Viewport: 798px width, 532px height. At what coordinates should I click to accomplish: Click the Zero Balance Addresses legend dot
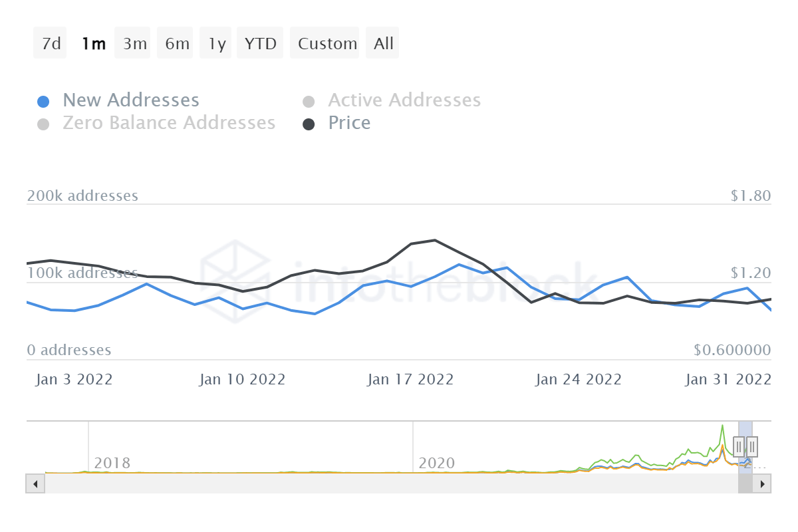pyautogui.click(x=43, y=124)
